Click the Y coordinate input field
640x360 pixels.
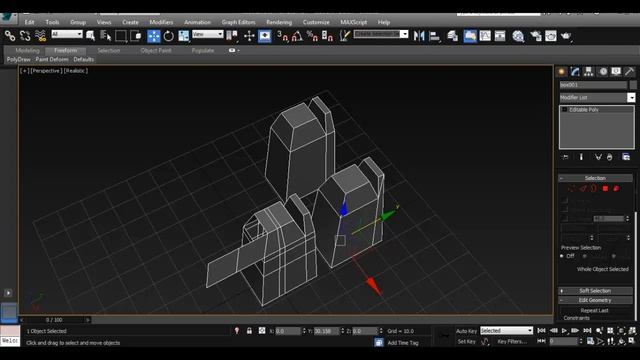(x=327, y=331)
